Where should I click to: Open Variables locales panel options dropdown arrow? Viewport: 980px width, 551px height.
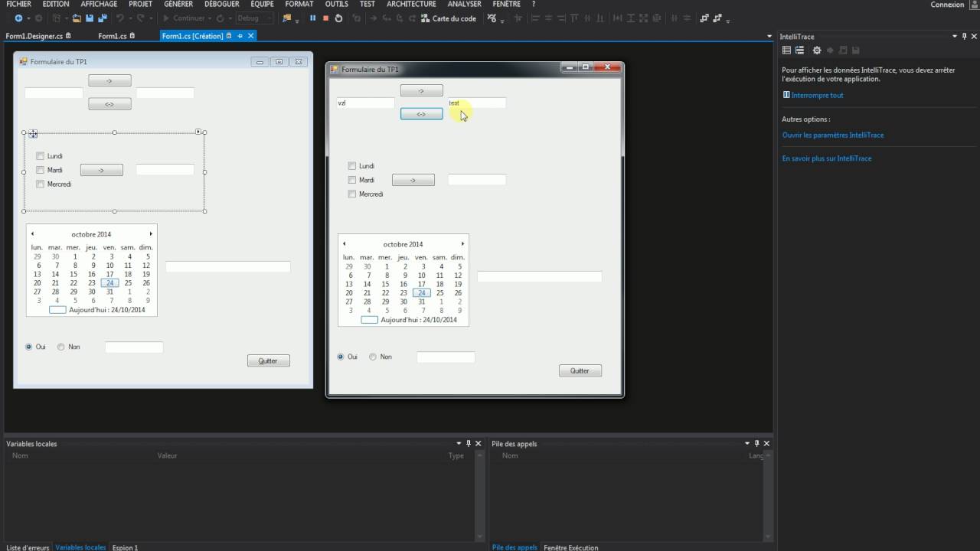tap(459, 443)
